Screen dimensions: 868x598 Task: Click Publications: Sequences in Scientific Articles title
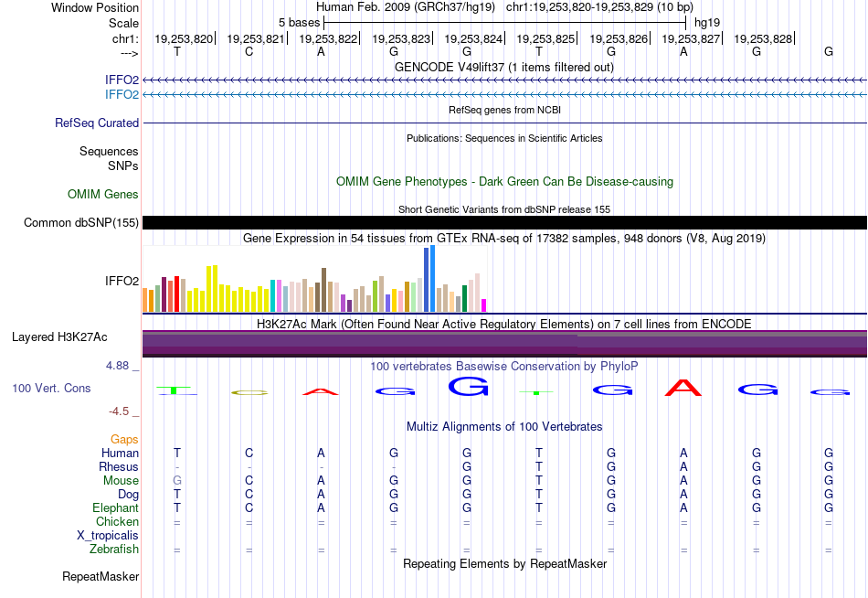[504, 138]
